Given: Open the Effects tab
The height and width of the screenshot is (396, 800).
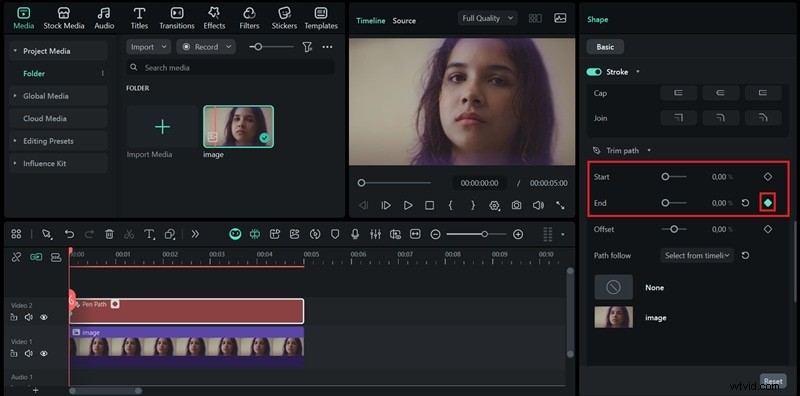Looking at the screenshot, I should pos(214,18).
